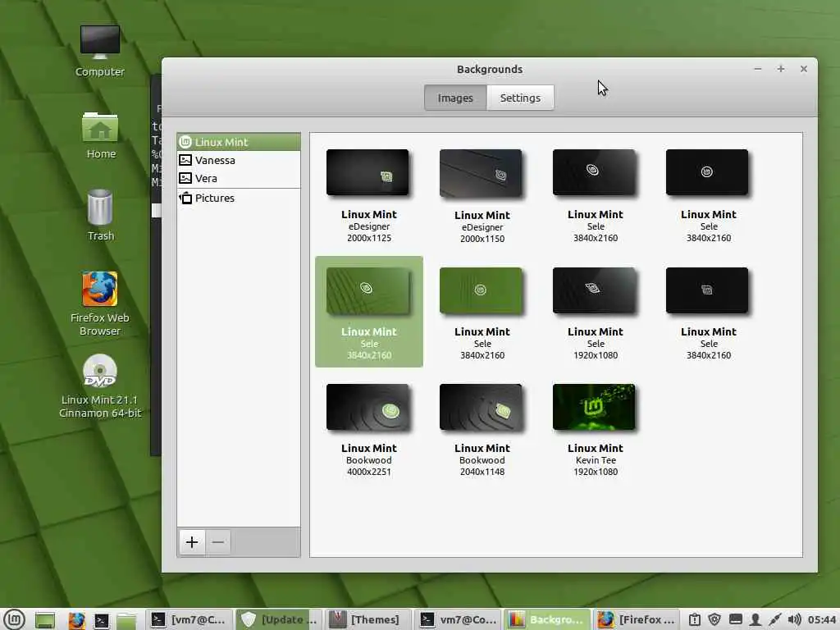Select the Firefox Web Browser desktop icon

pyautogui.click(x=99, y=304)
